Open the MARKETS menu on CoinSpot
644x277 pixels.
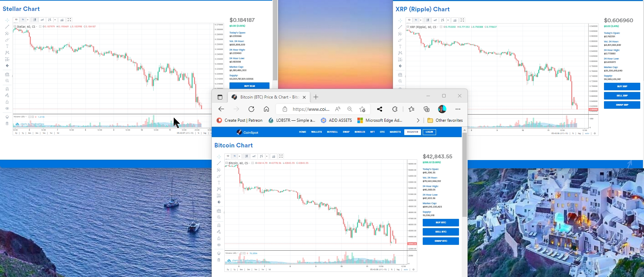pos(395,132)
